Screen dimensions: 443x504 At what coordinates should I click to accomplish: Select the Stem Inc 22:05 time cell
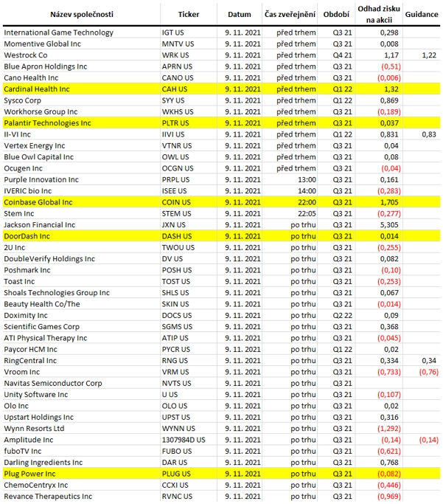pos(307,214)
